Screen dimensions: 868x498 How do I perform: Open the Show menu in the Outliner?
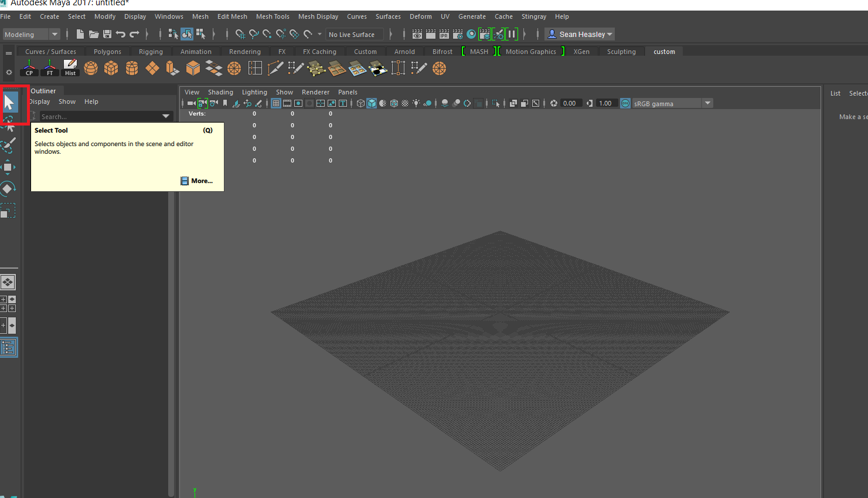(67, 101)
